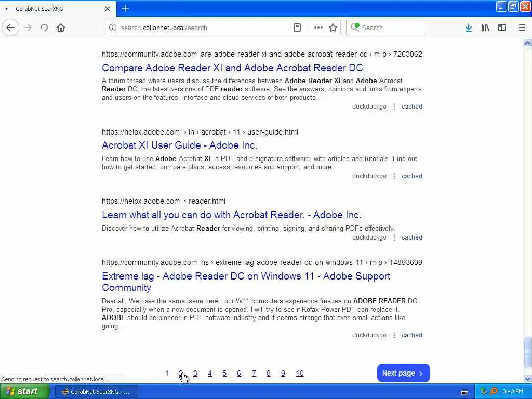This screenshot has width=532, height=399.
Task: Click the system clock showing 3:43 PM
Action: tap(513, 392)
